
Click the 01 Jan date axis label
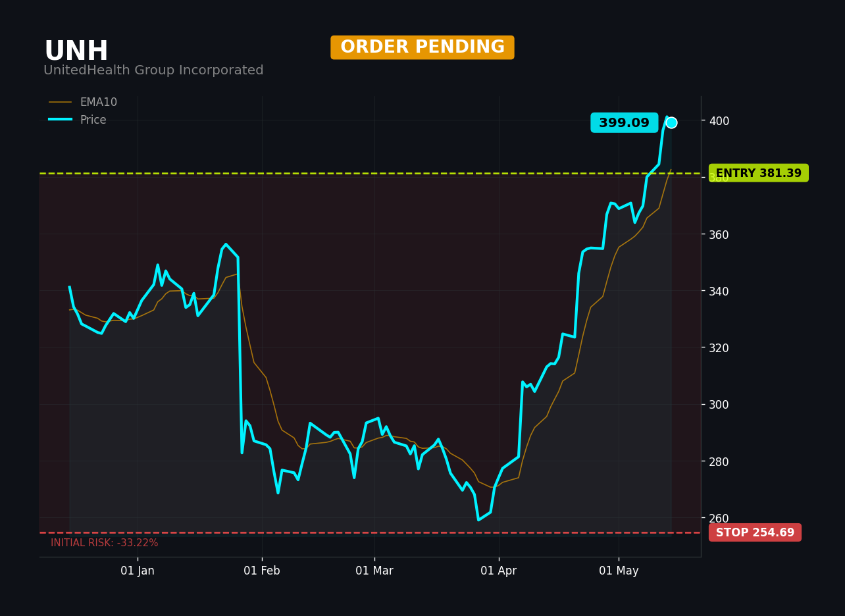[x=138, y=571]
